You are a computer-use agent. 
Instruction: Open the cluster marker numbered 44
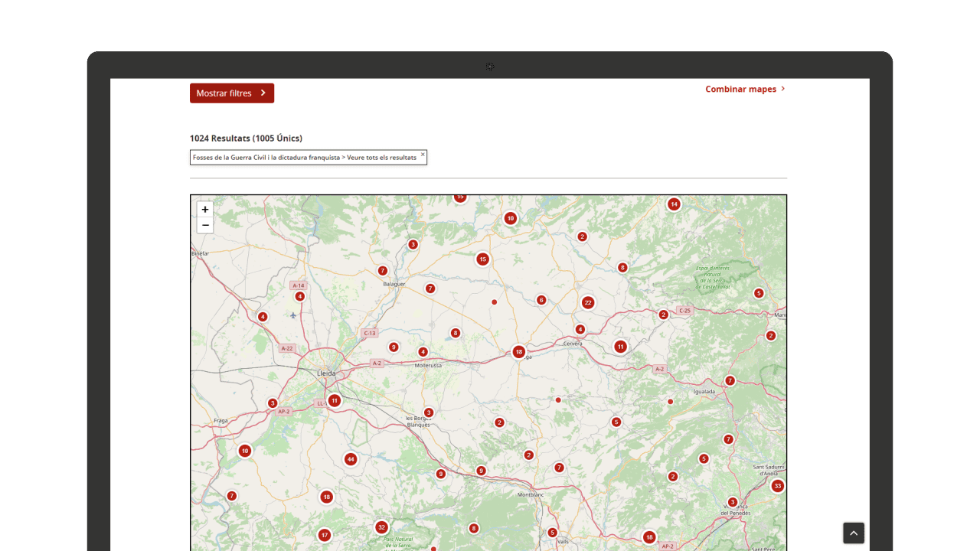[x=351, y=459]
